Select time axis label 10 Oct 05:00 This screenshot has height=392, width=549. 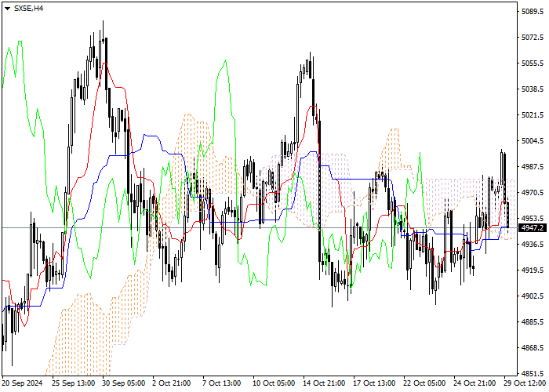pos(274,383)
